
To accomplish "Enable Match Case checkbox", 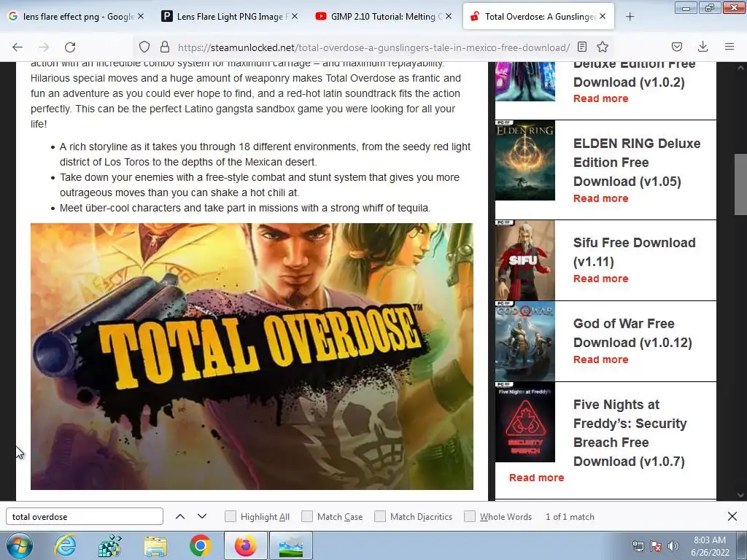I will [x=307, y=516].
